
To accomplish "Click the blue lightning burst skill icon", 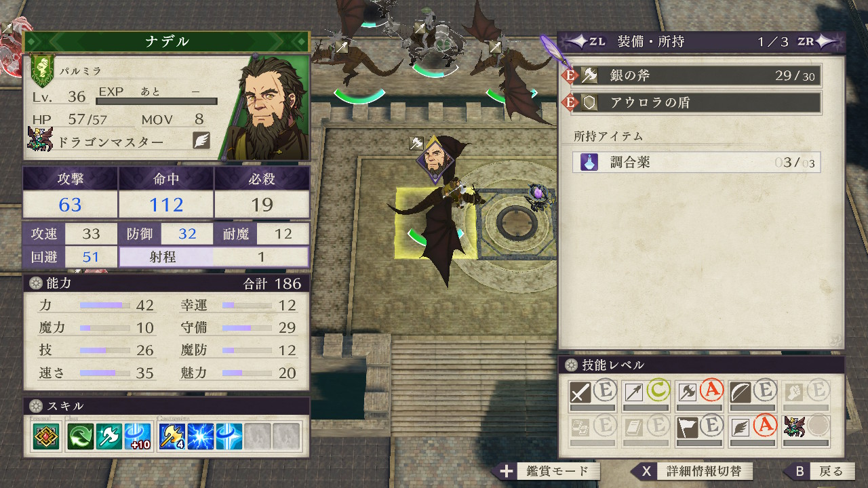I will pyautogui.click(x=201, y=436).
